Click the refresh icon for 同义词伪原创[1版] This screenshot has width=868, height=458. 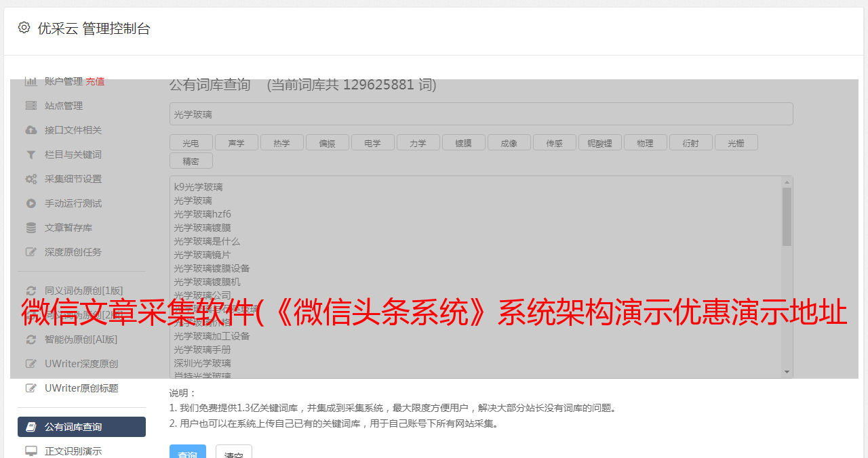tap(31, 291)
